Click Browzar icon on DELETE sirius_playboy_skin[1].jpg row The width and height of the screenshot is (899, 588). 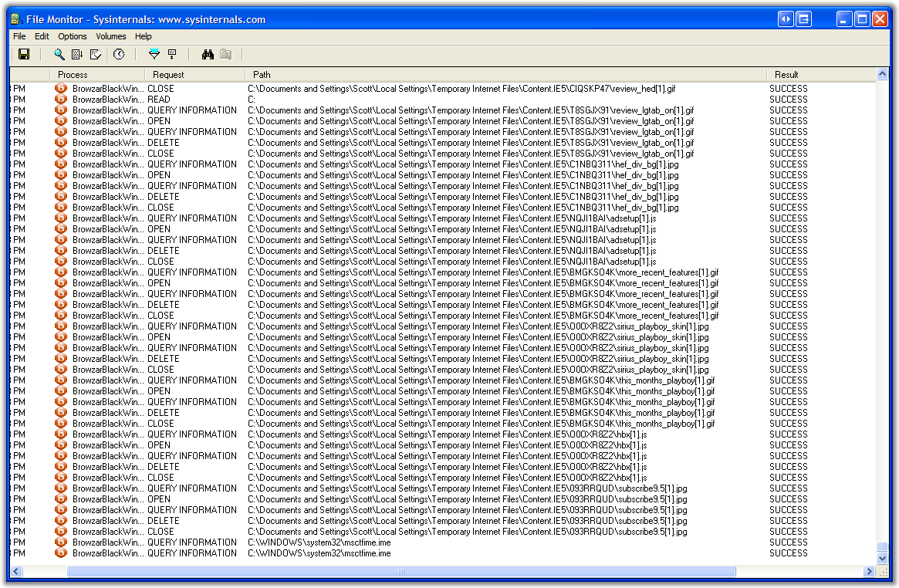pyautogui.click(x=61, y=359)
